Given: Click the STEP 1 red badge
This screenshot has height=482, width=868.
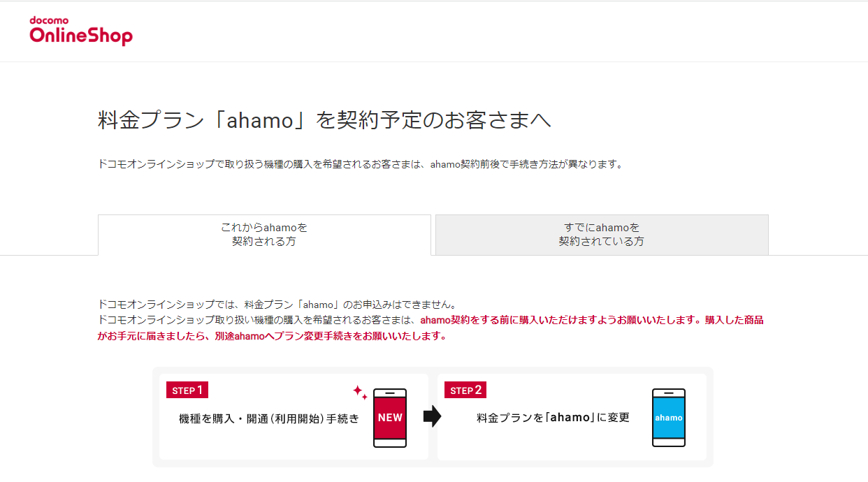Looking at the screenshot, I should pyautogui.click(x=187, y=390).
